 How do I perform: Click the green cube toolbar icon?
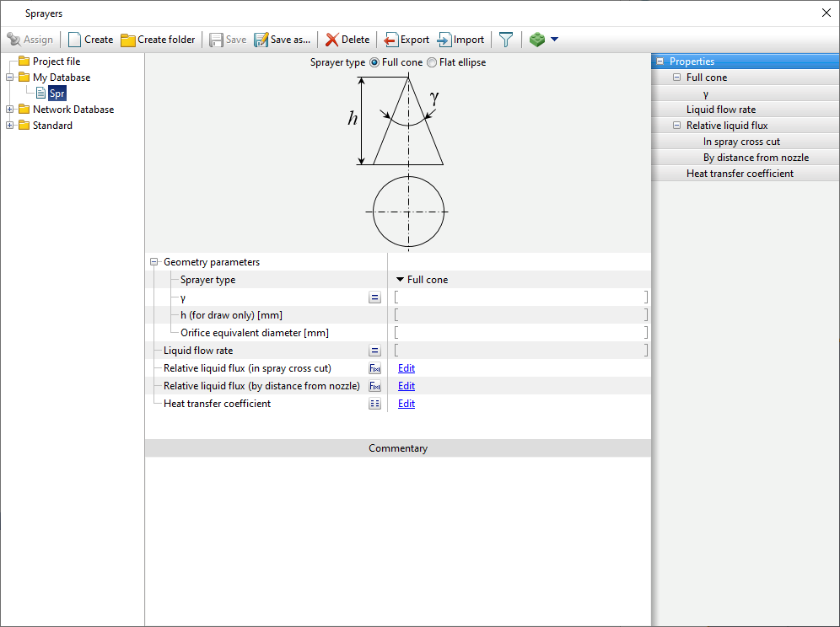(537, 40)
